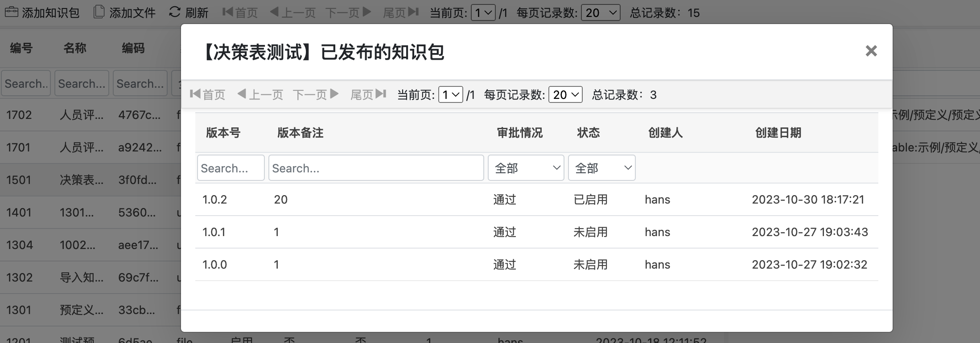
Task: Click the refresh icon in toolbar
Action: coord(175,12)
